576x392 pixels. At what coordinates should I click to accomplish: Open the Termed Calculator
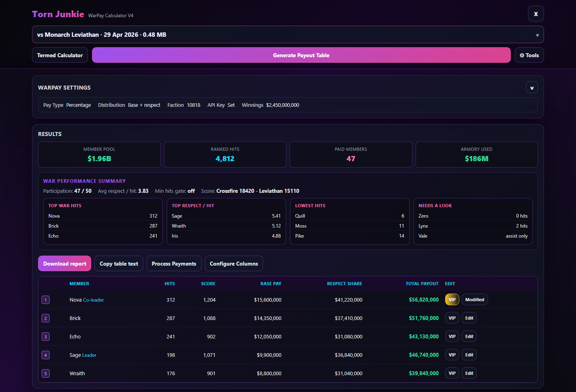[x=60, y=55]
